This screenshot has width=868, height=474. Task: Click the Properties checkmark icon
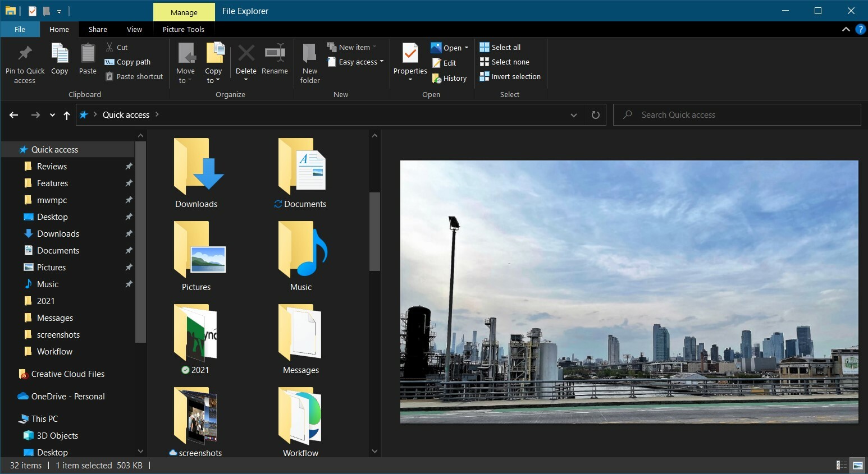click(x=410, y=54)
